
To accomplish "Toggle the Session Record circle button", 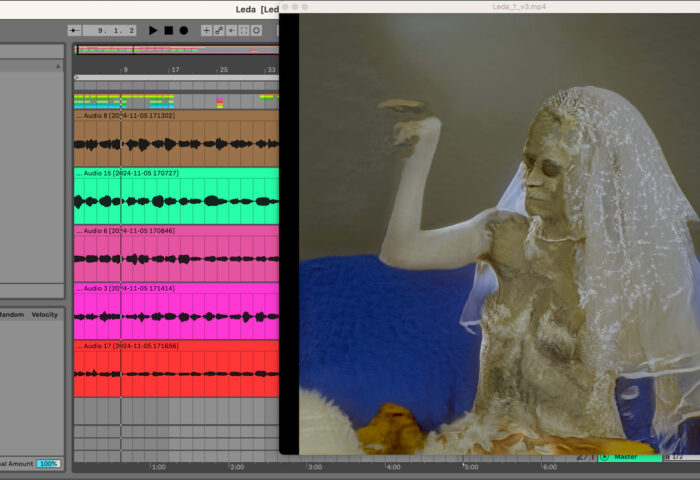I will point(256,30).
